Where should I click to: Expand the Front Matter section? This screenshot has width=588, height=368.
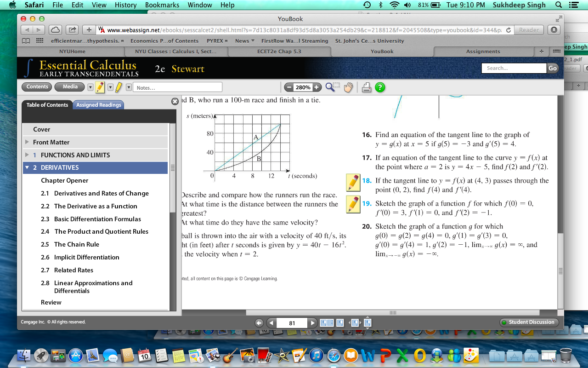pyautogui.click(x=27, y=142)
